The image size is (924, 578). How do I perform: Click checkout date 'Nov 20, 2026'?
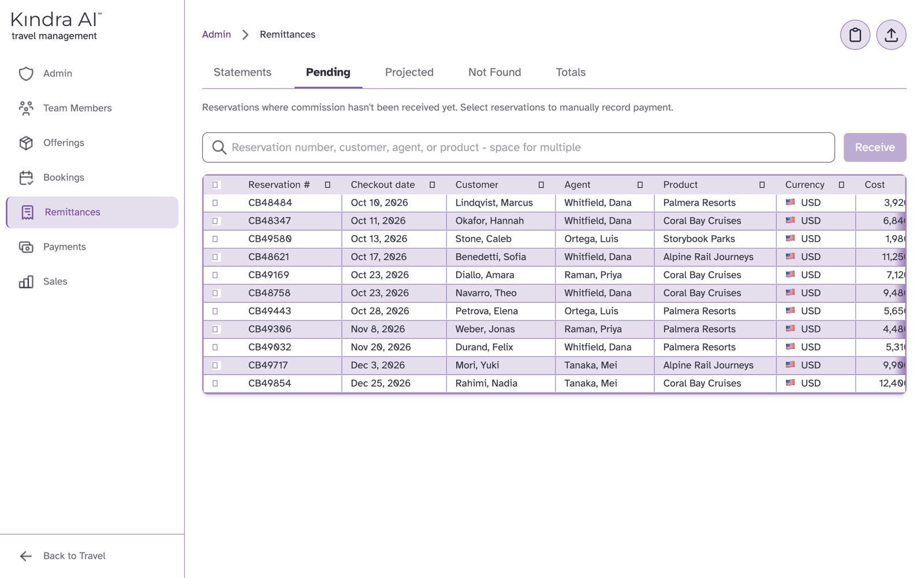click(381, 347)
